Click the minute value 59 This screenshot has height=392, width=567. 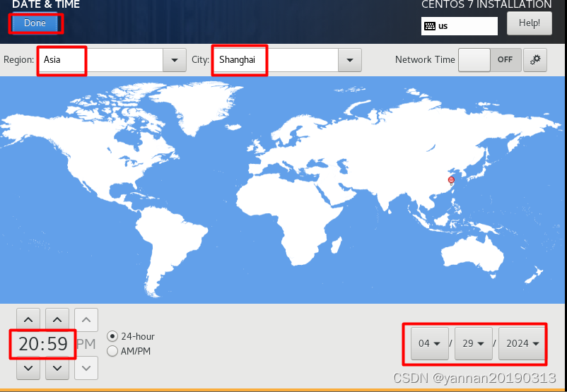pos(57,343)
